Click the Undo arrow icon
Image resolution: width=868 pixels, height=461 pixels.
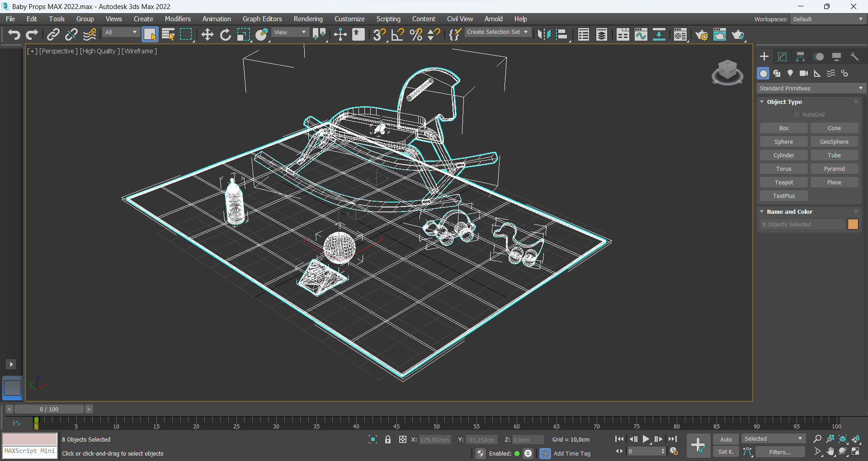pos(14,34)
